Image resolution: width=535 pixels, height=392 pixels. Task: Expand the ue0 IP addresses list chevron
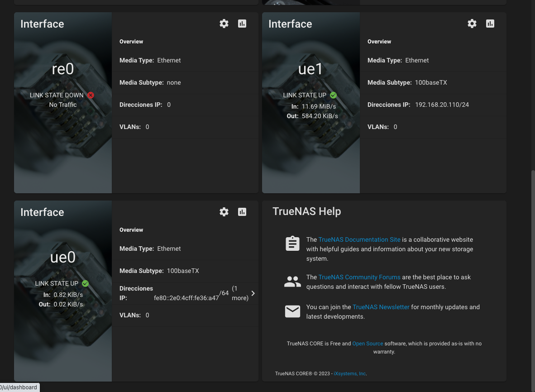(253, 293)
